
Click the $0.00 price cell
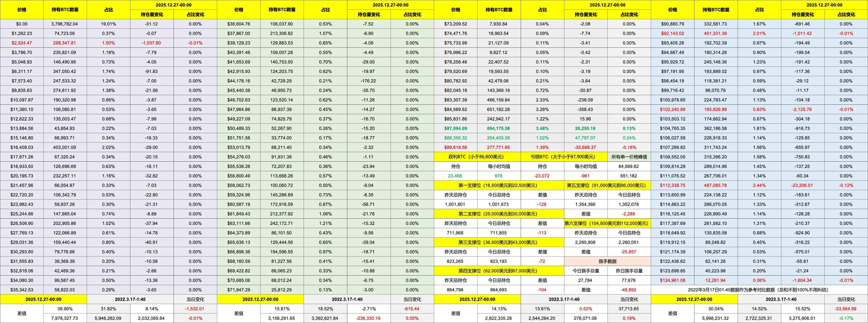[22, 24]
